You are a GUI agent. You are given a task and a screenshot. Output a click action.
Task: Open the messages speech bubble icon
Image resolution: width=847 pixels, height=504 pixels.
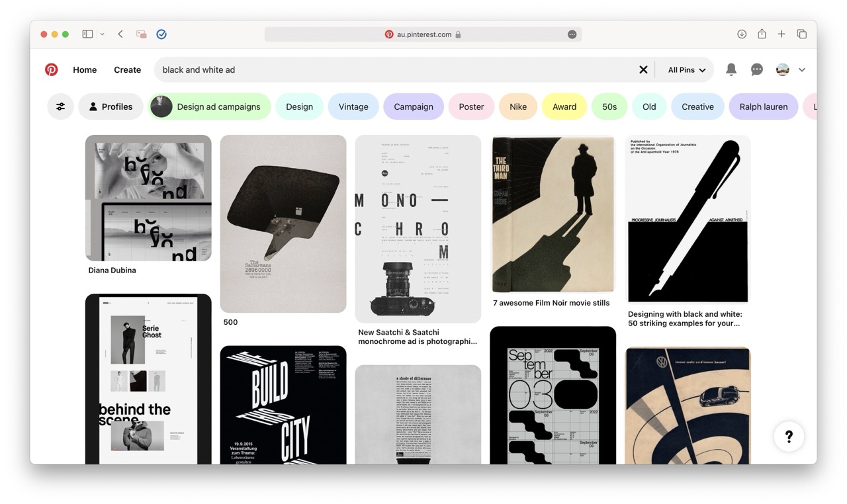point(757,69)
